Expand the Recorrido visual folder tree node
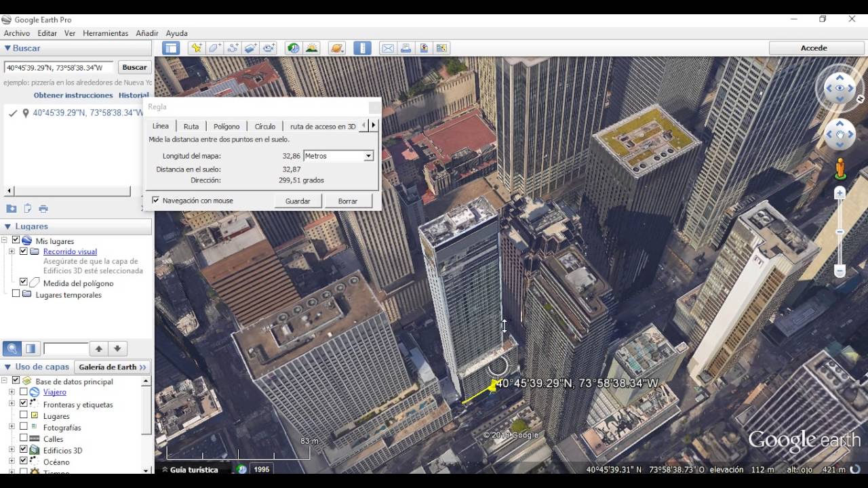Image resolution: width=868 pixels, height=488 pixels. coord(12,251)
